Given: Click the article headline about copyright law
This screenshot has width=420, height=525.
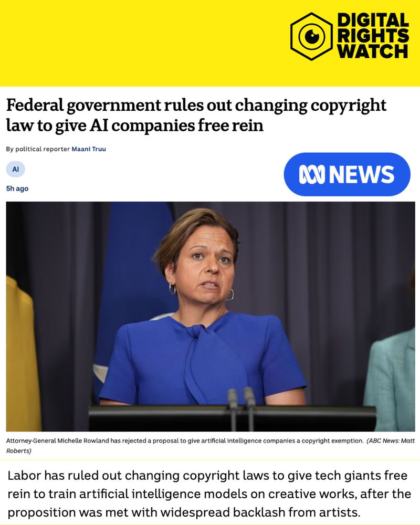Looking at the screenshot, I should coord(196,115).
